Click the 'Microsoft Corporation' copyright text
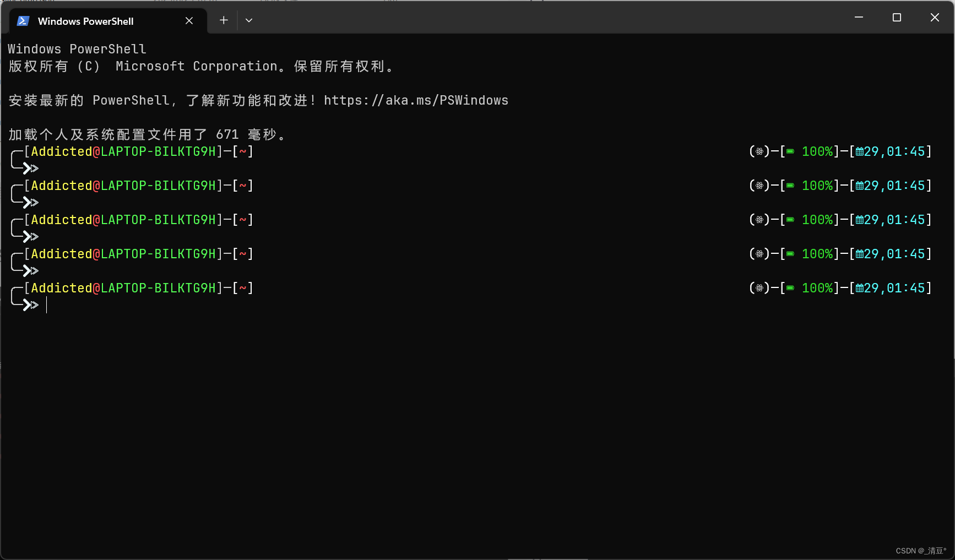 [x=197, y=66]
